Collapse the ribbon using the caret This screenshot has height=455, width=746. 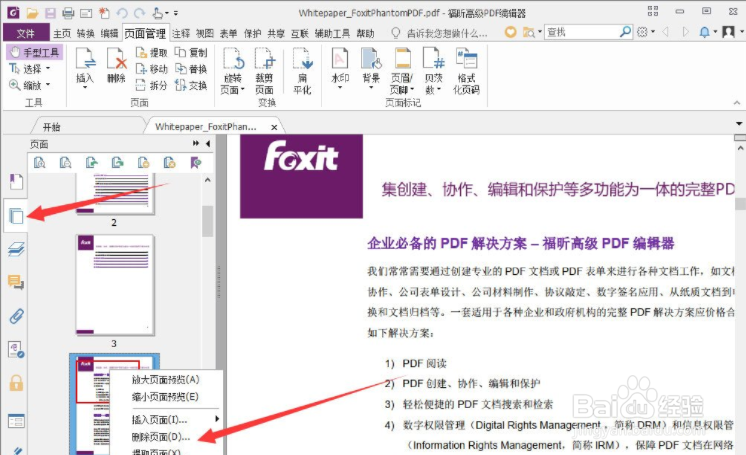pos(736,103)
